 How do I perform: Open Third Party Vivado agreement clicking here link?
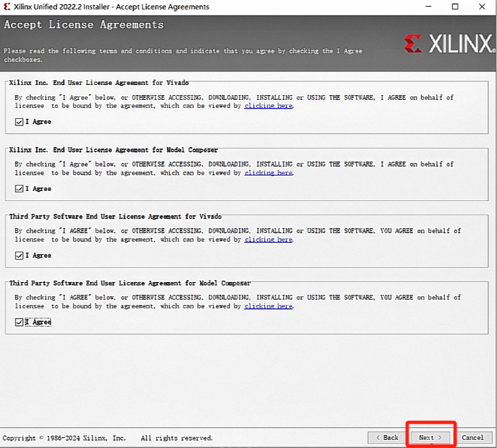pyautogui.click(x=269, y=240)
